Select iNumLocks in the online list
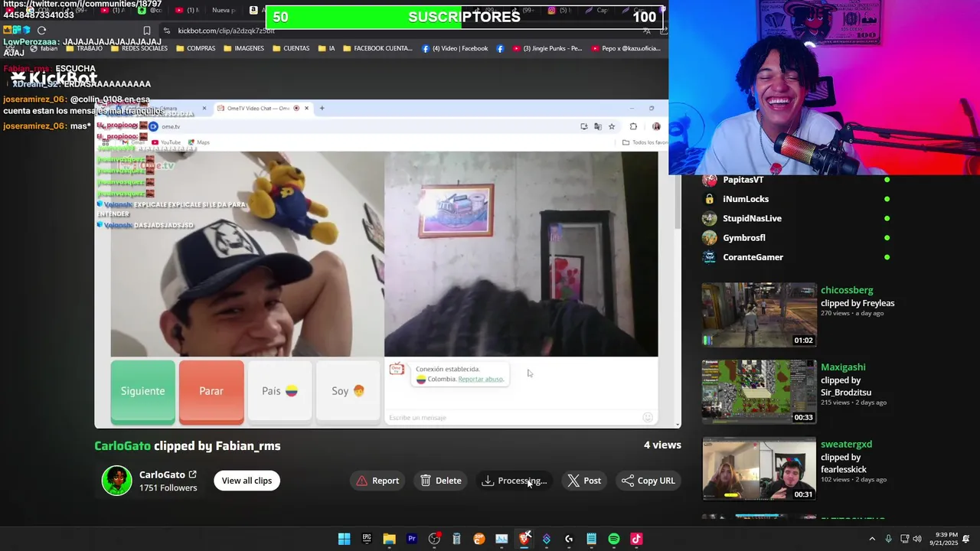 click(746, 199)
